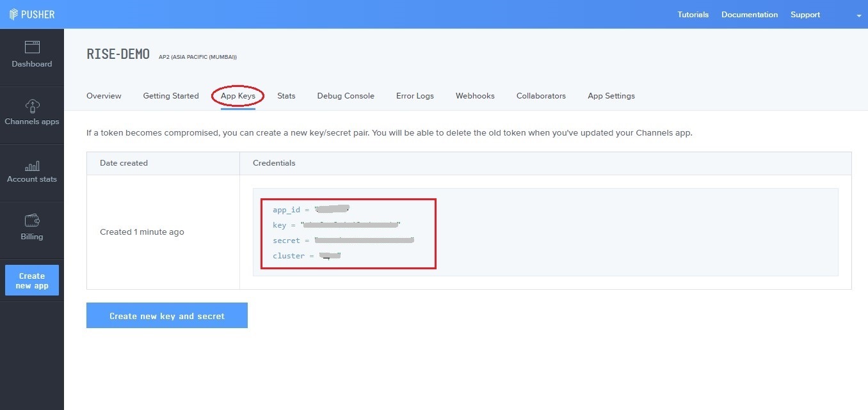Switch to the Stats tab
The height and width of the screenshot is (410, 868).
[x=286, y=96]
